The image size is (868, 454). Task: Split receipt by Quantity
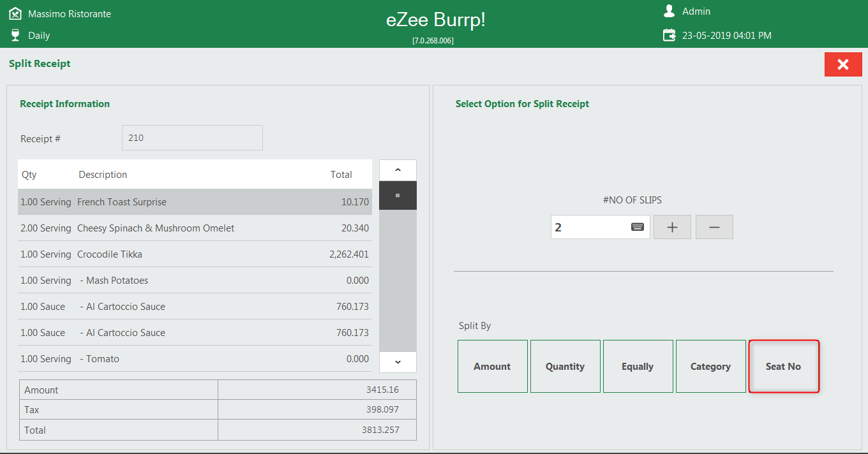point(565,366)
